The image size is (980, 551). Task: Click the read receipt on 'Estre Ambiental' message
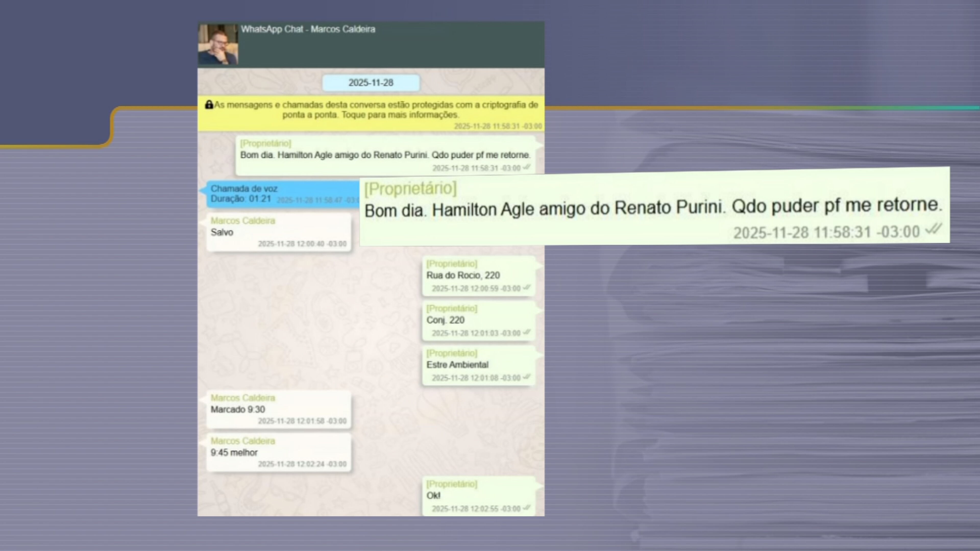click(526, 377)
